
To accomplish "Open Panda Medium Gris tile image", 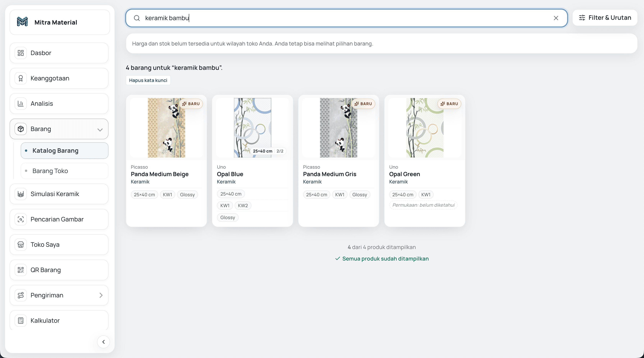I will pyautogui.click(x=338, y=128).
